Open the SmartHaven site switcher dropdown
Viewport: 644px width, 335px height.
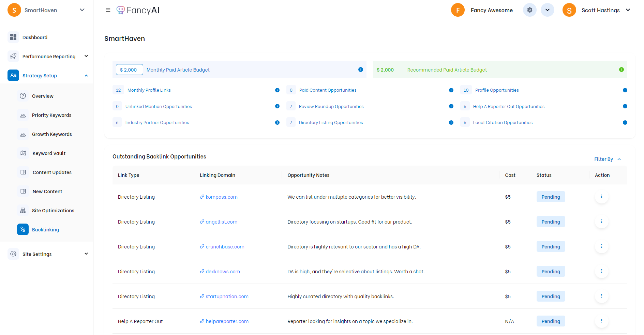[82, 10]
